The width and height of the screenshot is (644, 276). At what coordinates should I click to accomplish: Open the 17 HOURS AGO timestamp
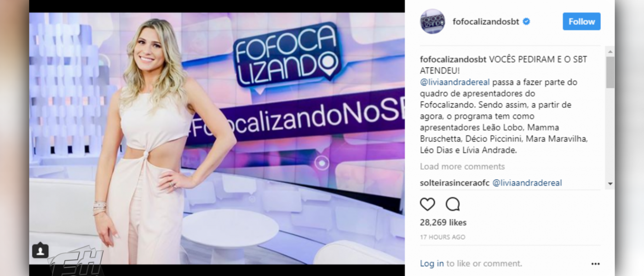pos(443,237)
